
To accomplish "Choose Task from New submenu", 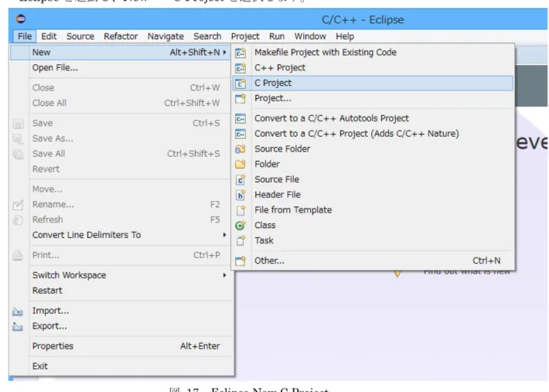I will coord(373,240).
